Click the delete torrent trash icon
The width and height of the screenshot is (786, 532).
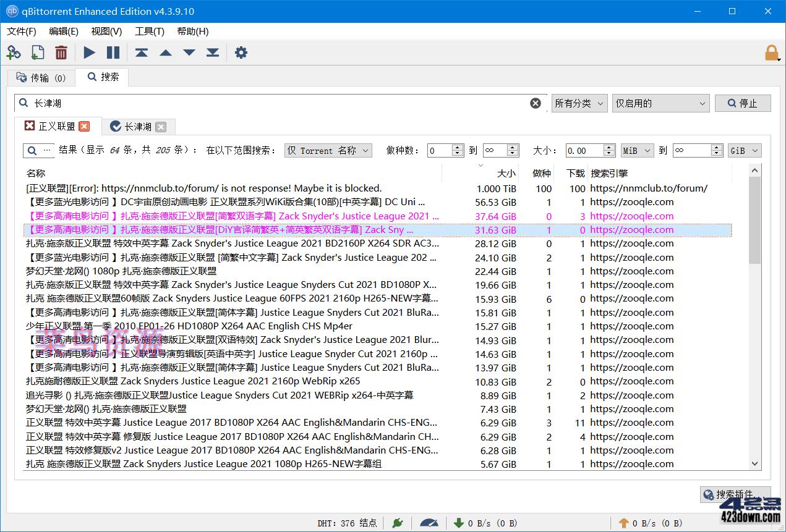[x=61, y=53]
